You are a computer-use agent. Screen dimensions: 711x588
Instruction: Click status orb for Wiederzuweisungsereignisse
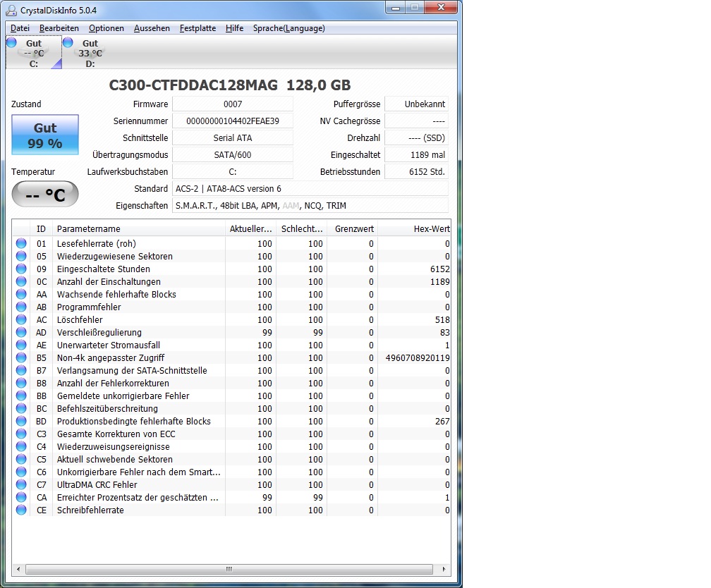[21, 446]
